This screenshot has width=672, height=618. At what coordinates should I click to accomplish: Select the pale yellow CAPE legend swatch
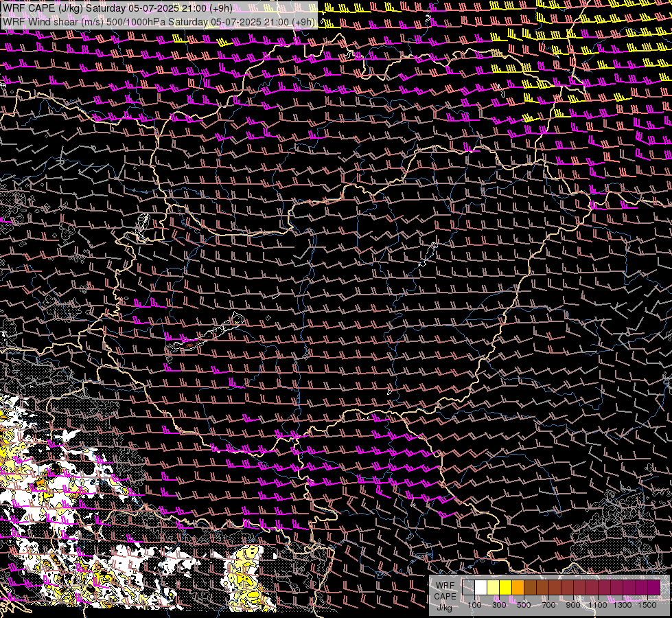pos(494,587)
